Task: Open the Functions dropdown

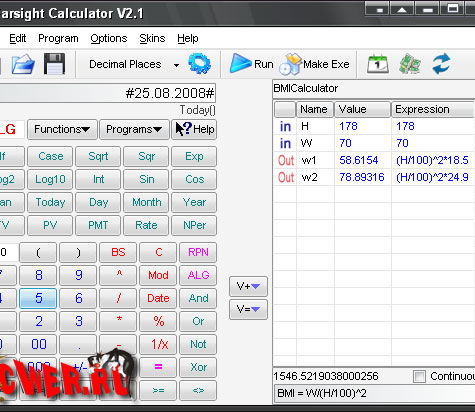Action: point(62,129)
